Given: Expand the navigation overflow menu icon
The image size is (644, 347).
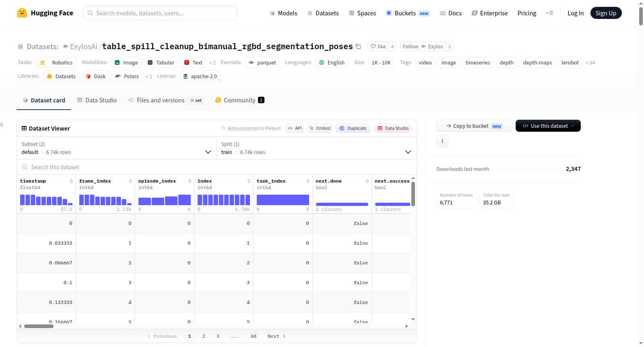Looking at the screenshot, I should tap(549, 13).
